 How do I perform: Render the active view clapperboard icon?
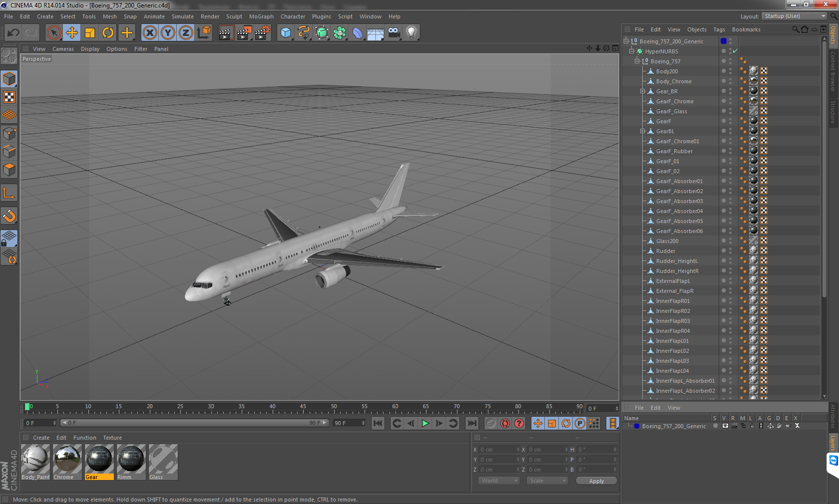226,33
